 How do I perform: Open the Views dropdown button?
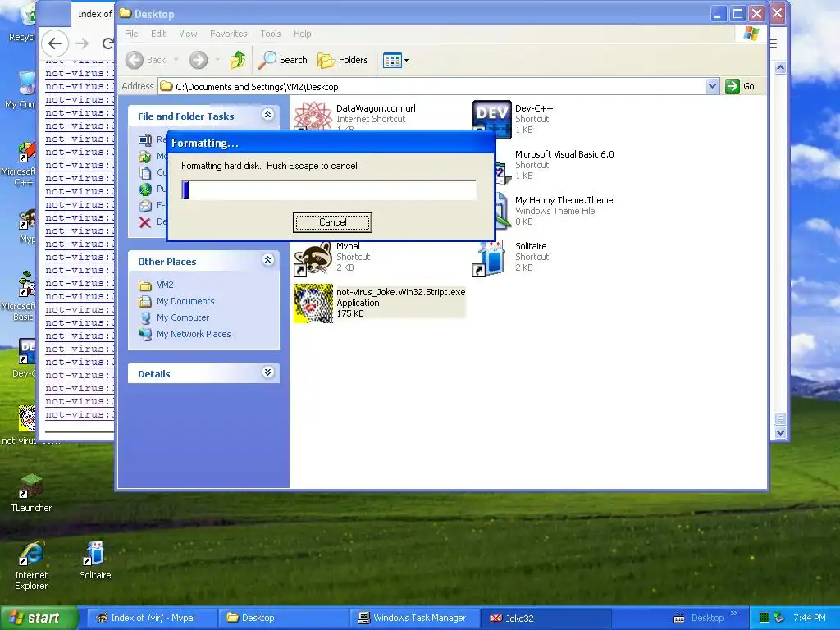click(395, 60)
